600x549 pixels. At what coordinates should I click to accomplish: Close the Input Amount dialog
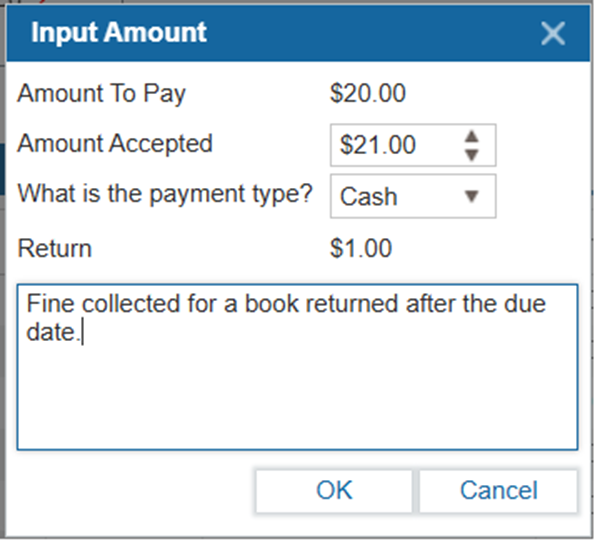pos(553,33)
